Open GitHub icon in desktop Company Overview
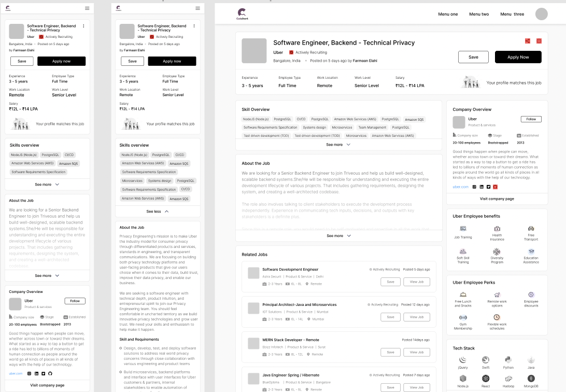The image size is (566, 392). pos(496,187)
